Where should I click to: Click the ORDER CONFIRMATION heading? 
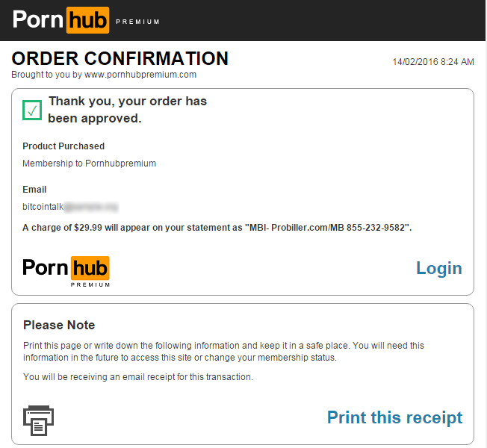pyautogui.click(x=120, y=58)
